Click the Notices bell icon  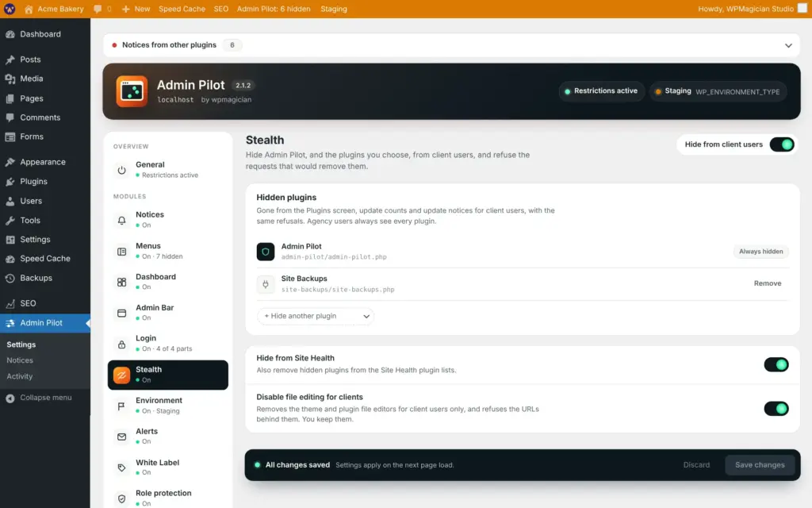[x=121, y=220]
